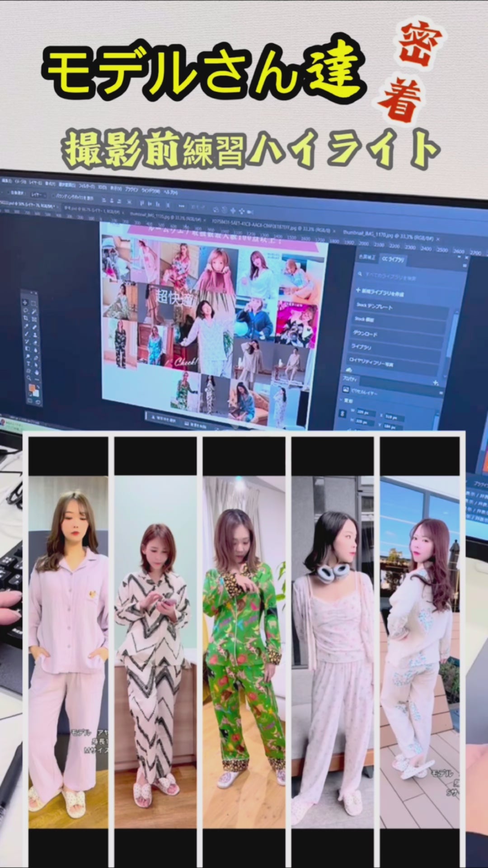
Task: Toggle Quick Mask mode
Action: [30, 400]
